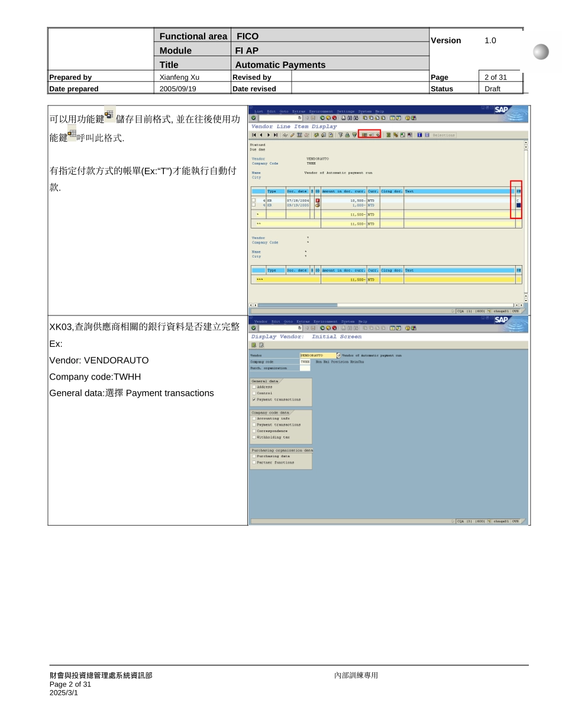Click the greyed Selections button
The image size is (562, 728).
tap(444, 135)
